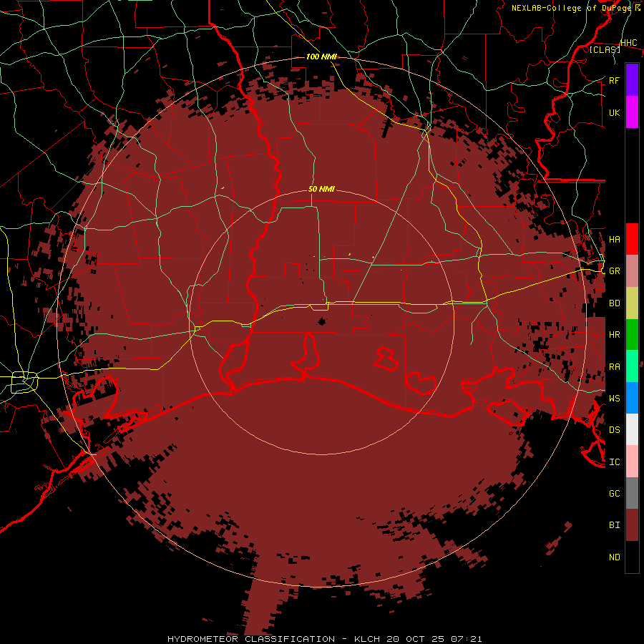The height and width of the screenshot is (644, 644).
Task: Click the GR pink-brown legend swatch
Action: [x=632, y=271]
